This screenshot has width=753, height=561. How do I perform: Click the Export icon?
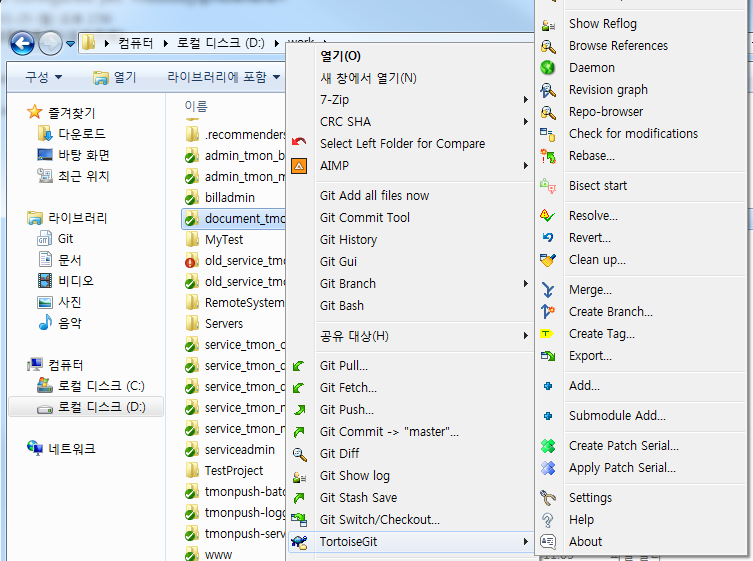548,356
